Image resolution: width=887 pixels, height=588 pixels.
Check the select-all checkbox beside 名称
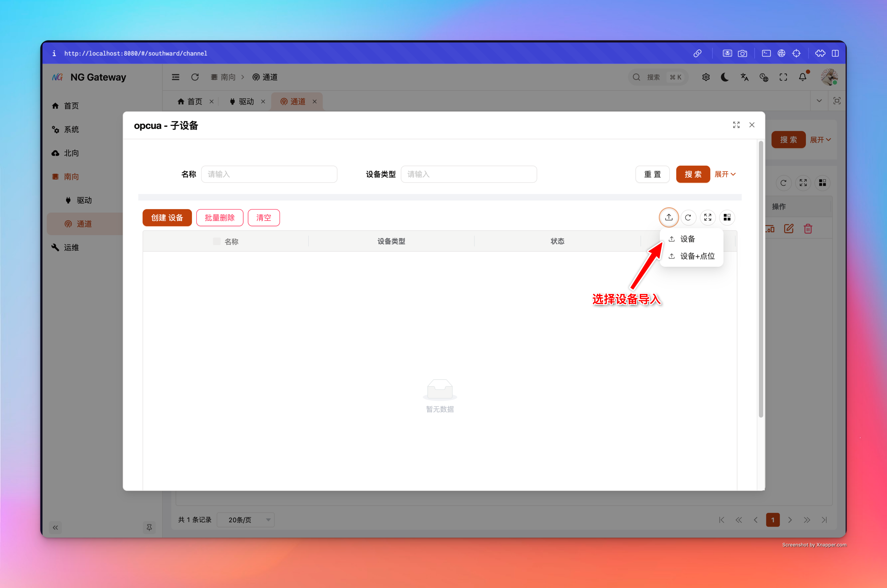[x=217, y=241]
